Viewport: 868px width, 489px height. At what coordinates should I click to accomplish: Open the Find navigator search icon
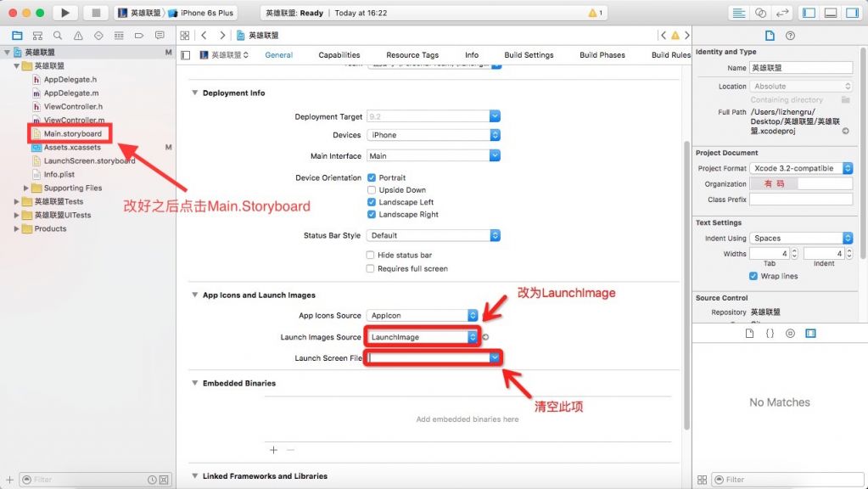tap(58, 36)
